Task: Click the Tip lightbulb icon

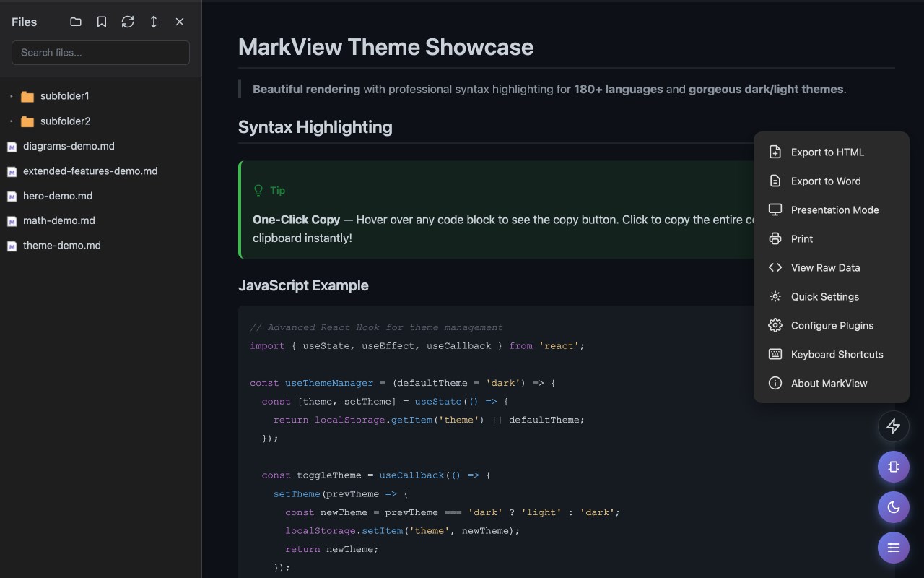Action: pyautogui.click(x=258, y=191)
